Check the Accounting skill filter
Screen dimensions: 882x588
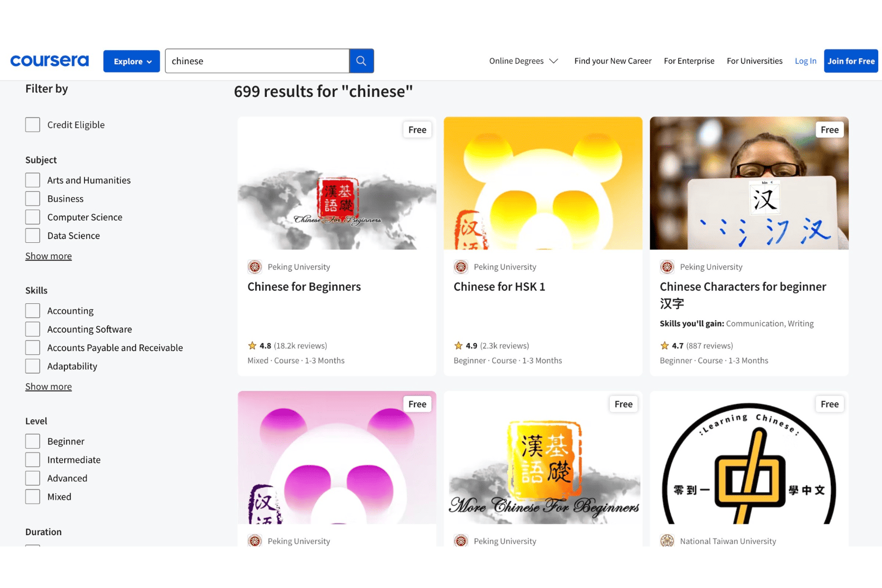(x=33, y=311)
